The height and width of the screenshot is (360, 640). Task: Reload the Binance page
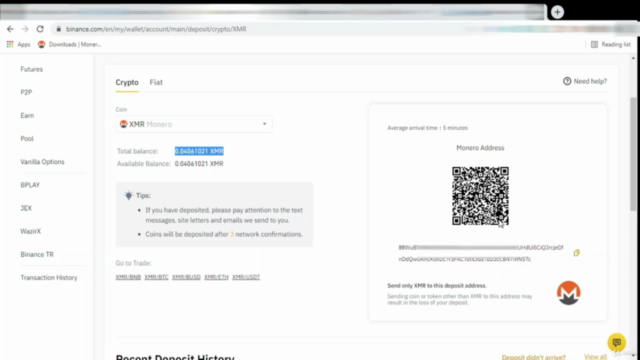pos(40,29)
